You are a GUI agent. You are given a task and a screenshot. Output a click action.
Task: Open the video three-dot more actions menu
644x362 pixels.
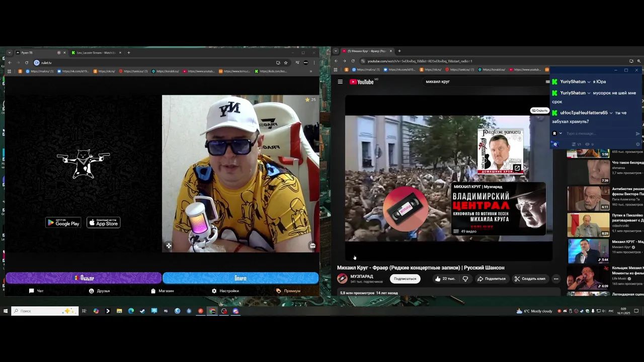(x=556, y=279)
